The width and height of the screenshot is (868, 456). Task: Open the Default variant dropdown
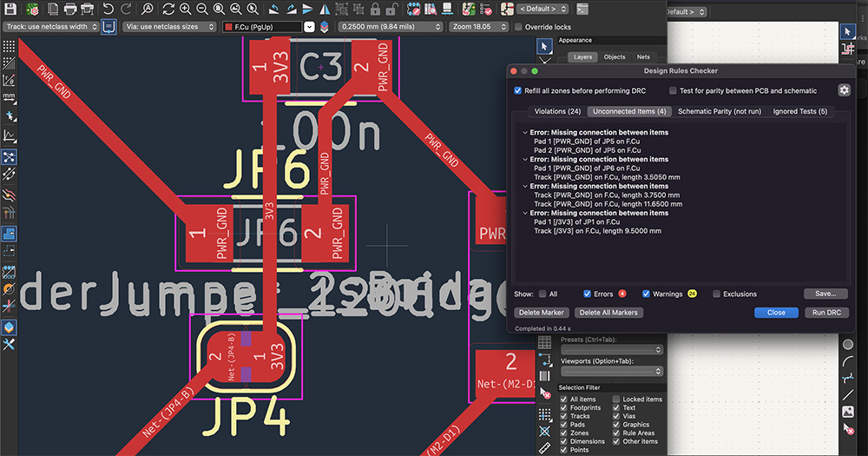[542, 9]
